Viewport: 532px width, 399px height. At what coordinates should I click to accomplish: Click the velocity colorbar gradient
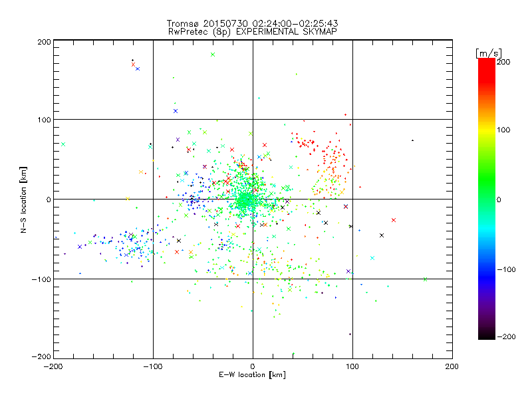[x=487, y=199]
